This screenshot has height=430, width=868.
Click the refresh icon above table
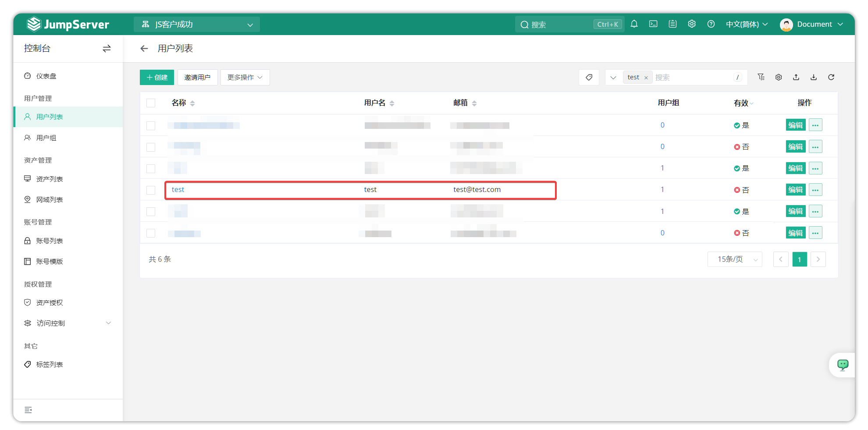[831, 77]
